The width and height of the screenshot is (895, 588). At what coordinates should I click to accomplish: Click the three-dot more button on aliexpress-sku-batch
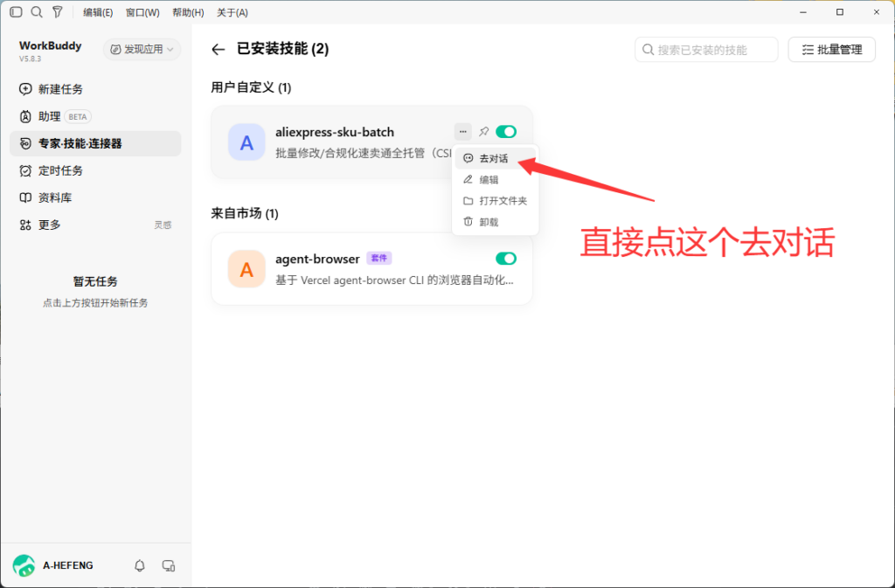point(463,132)
